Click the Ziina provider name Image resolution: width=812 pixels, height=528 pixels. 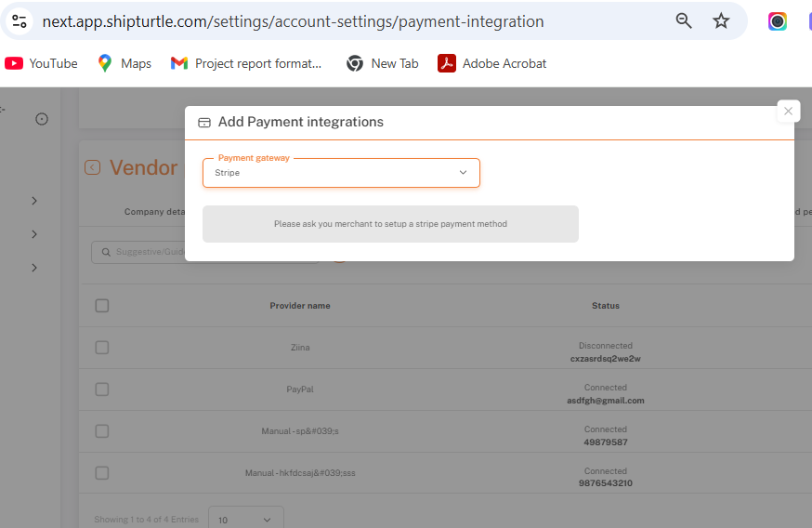click(300, 347)
